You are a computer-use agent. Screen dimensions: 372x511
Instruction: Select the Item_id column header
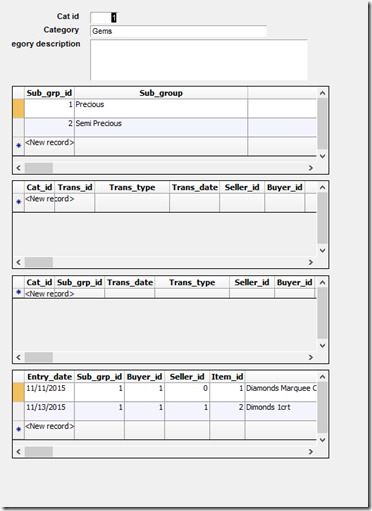[x=227, y=377]
